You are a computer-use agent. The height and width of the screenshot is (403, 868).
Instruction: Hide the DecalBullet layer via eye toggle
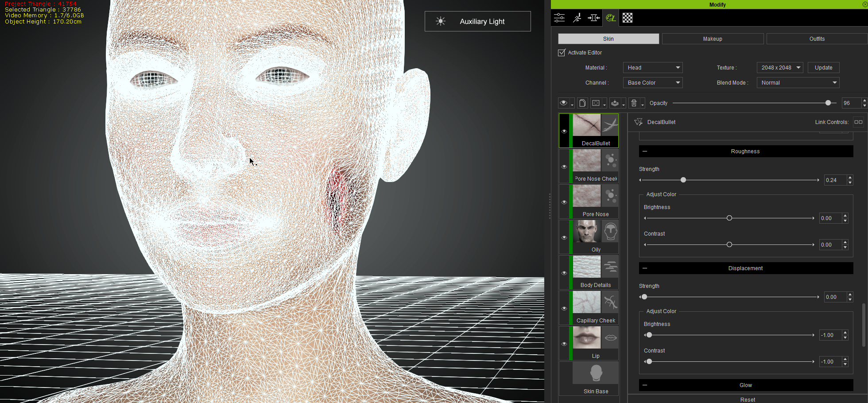[x=564, y=132]
